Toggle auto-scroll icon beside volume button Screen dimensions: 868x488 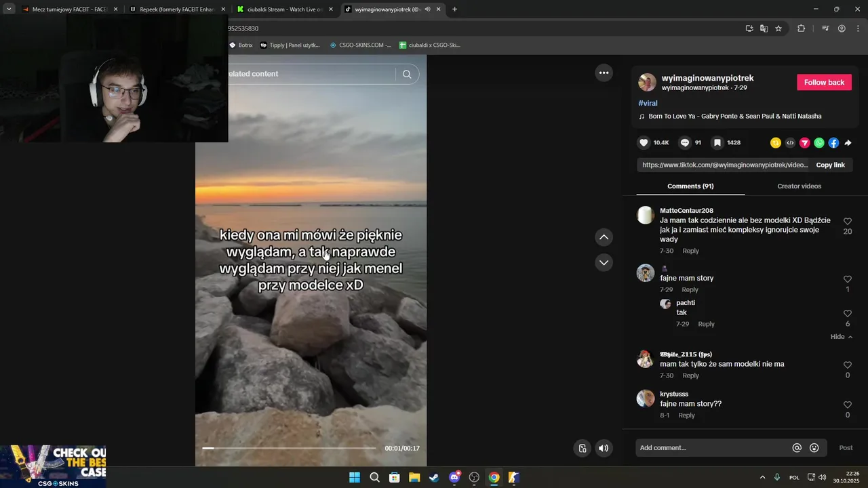point(583,448)
